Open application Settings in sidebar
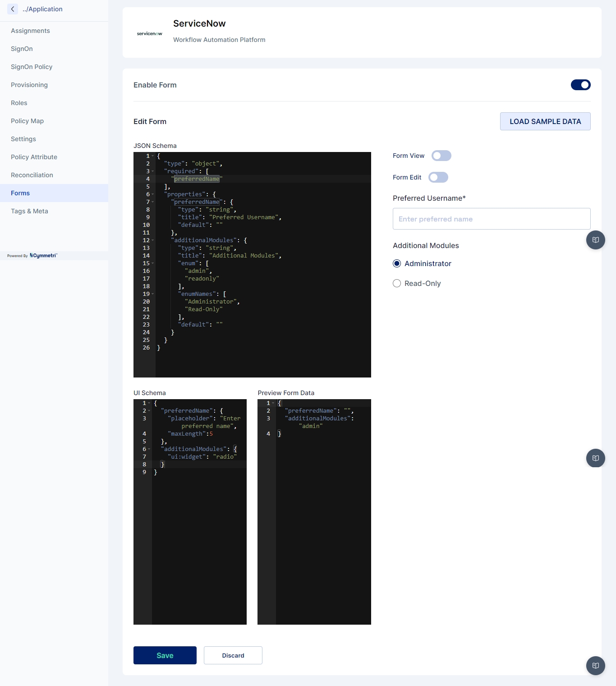The width and height of the screenshot is (616, 686). pos(54,139)
